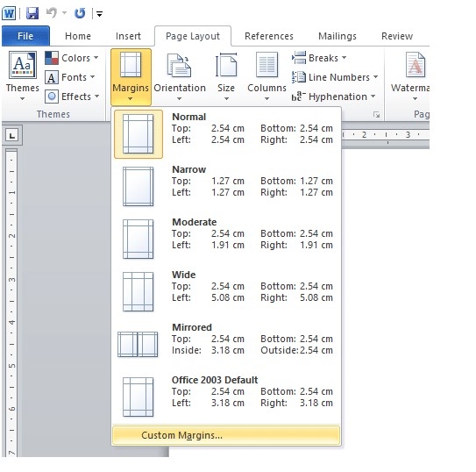Screen dimensions: 476x472
Task: Open the References tab
Action: pyautogui.click(x=269, y=36)
